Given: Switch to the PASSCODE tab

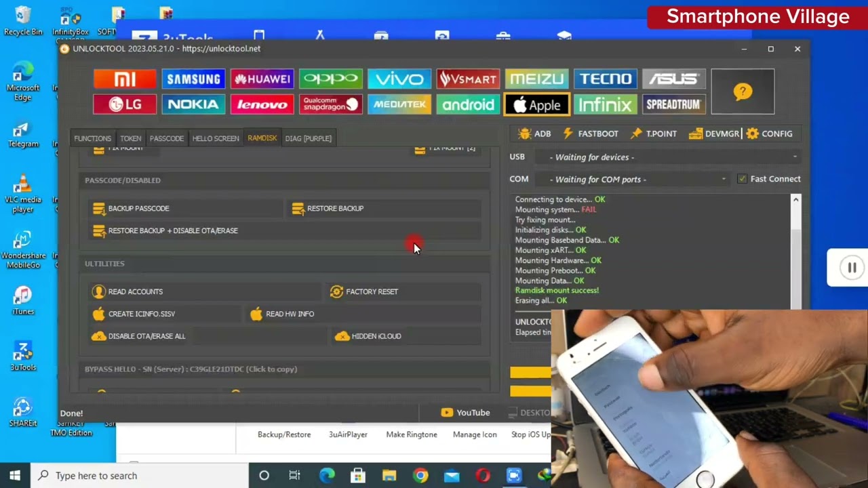Looking at the screenshot, I should 167,138.
